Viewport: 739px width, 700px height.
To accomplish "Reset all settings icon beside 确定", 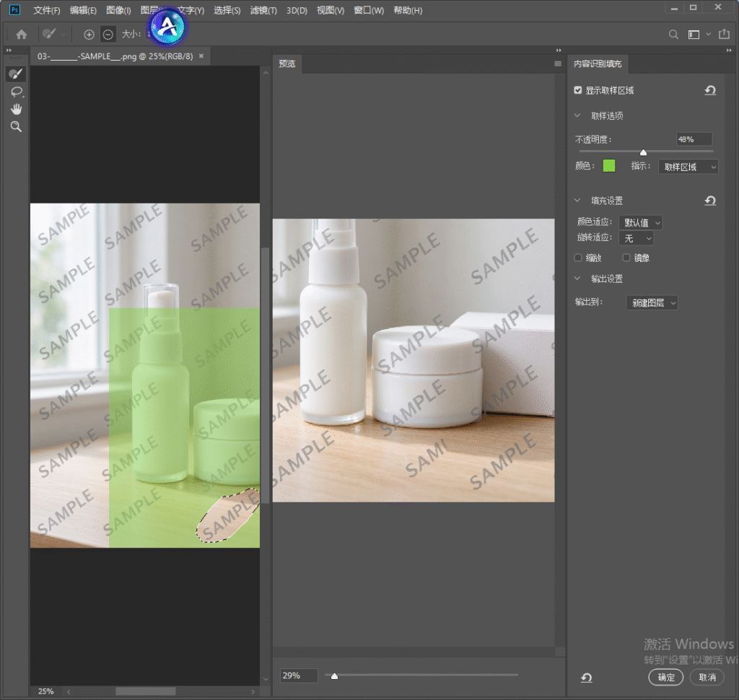I will (x=586, y=678).
